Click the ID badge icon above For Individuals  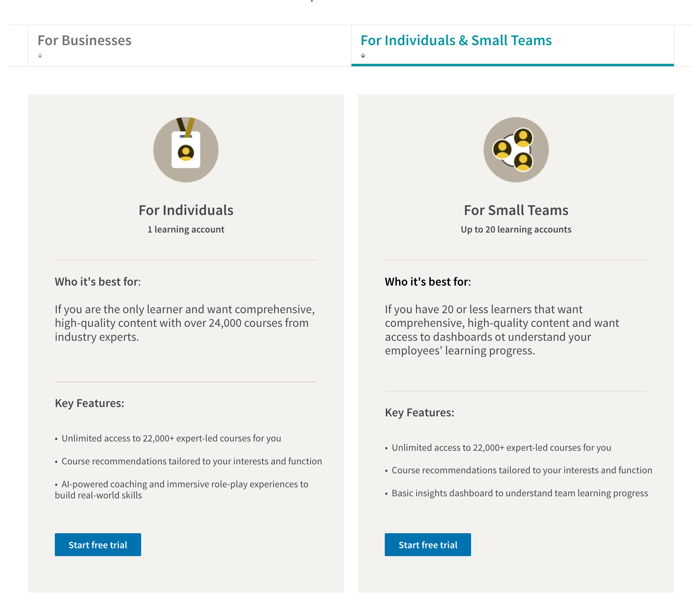[186, 150]
